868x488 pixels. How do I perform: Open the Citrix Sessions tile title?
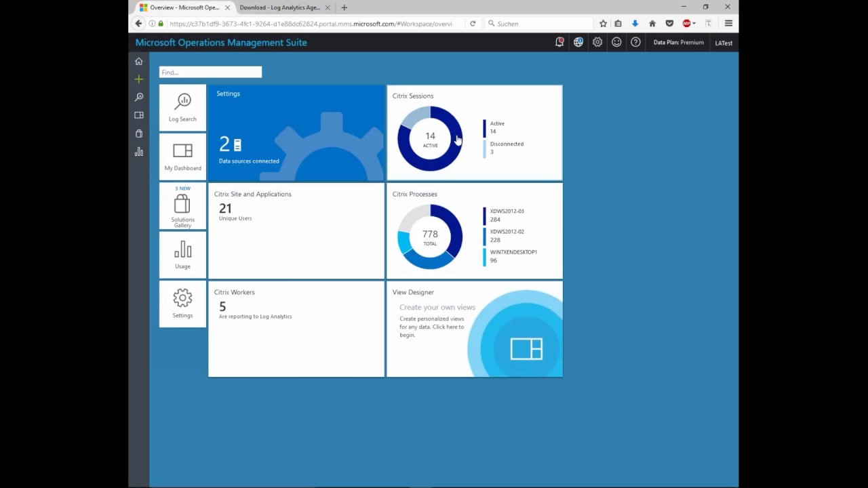[412, 96]
